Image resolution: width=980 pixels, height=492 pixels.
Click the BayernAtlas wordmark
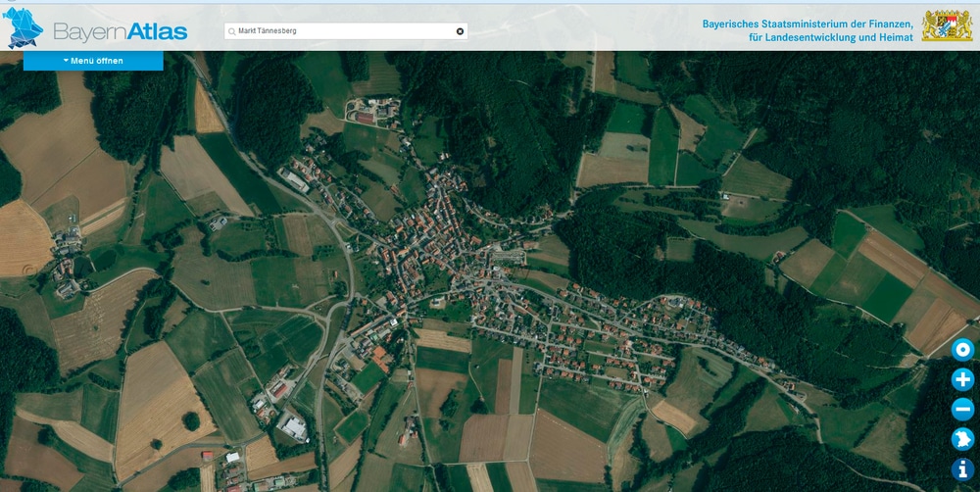click(120, 31)
